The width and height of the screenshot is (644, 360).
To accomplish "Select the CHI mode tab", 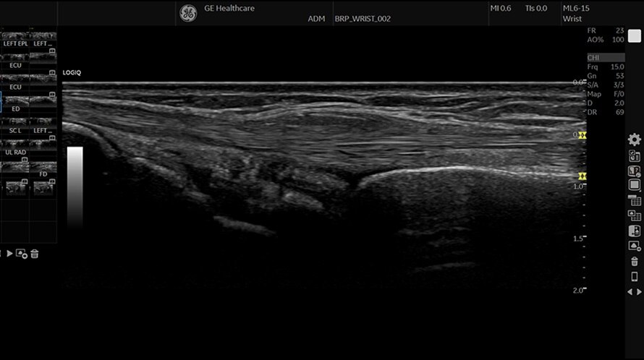I will click(606, 57).
